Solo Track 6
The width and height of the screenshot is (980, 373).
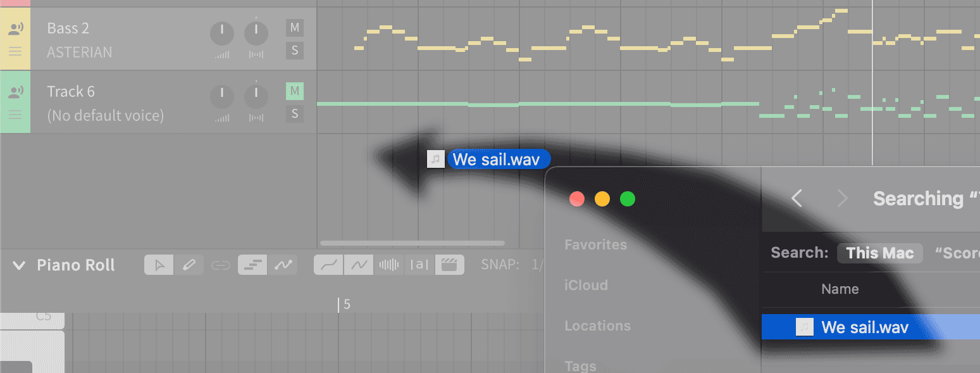[294, 114]
